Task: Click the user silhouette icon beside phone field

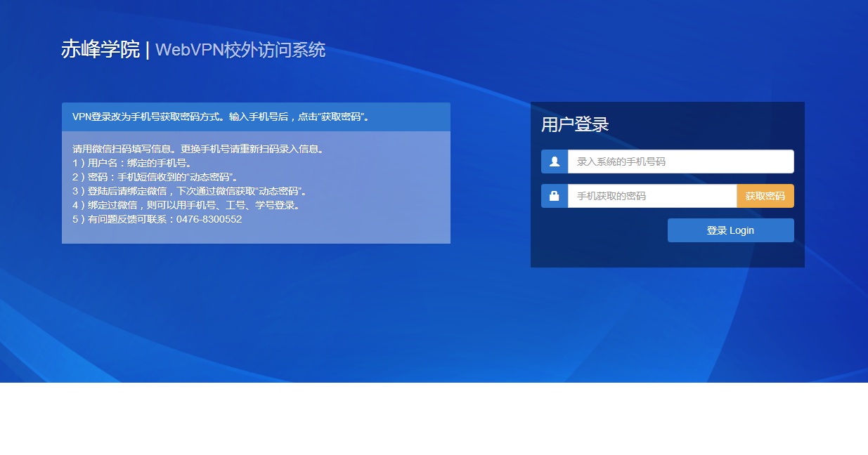Action: click(555, 161)
